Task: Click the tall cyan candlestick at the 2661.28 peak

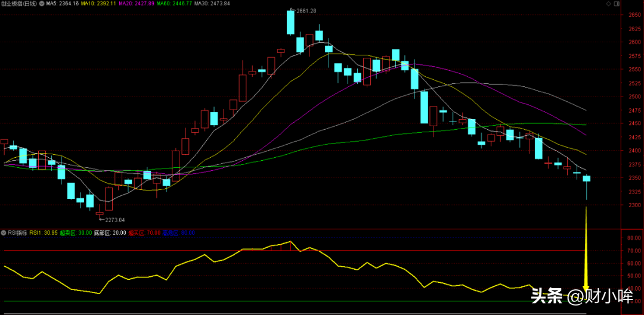Action: [x=290, y=23]
